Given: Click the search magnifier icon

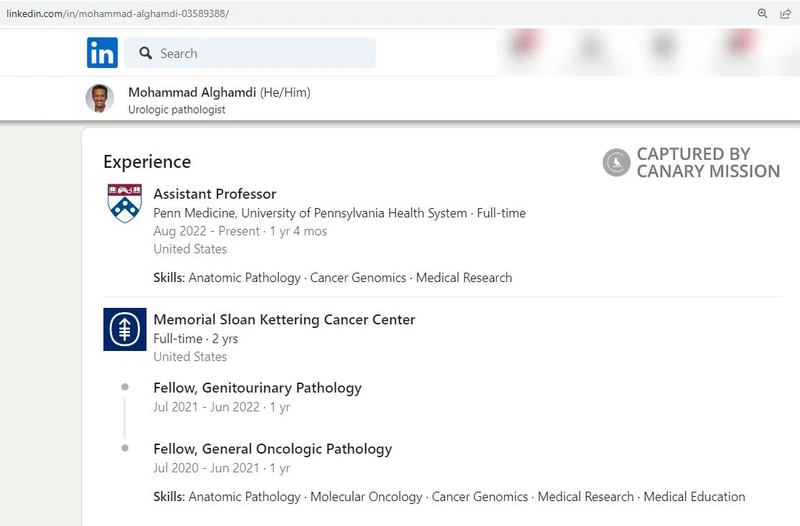Looking at the screenshot, I should tap(145, 53).
